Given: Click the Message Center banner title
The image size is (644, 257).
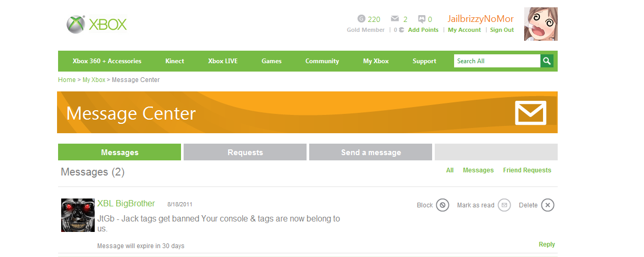Looking at the screenshot, I should (x=131, y=113).
